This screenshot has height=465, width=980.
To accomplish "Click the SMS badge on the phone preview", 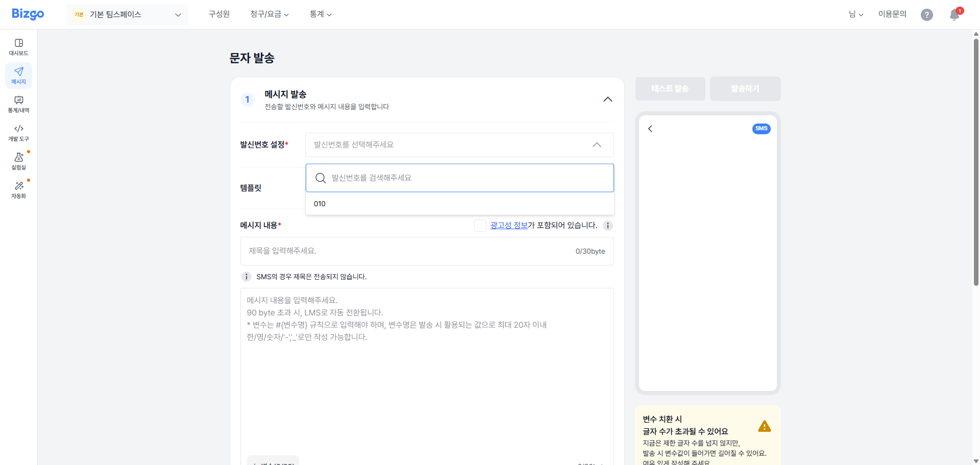I will 761,129.
